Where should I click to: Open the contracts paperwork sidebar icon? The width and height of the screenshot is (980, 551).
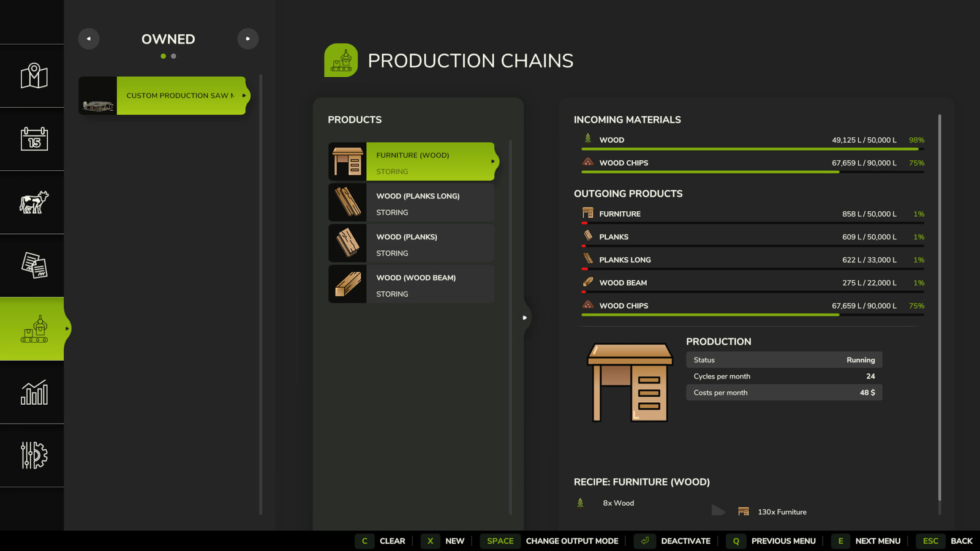pos(32,264)
